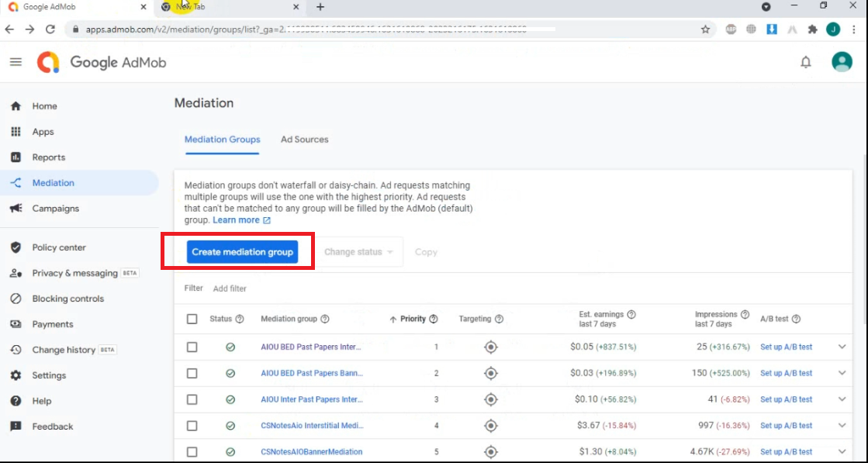Click targeting icon in priority 1 row
The height and width of the screenshot is (463, 868).
[490, 347]
